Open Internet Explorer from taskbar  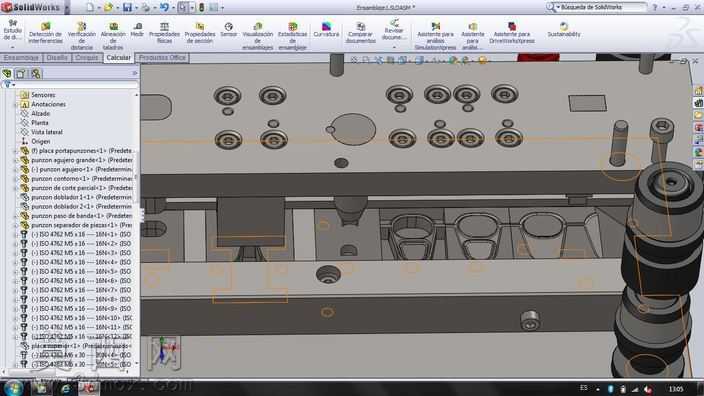(x=66, y=388)
